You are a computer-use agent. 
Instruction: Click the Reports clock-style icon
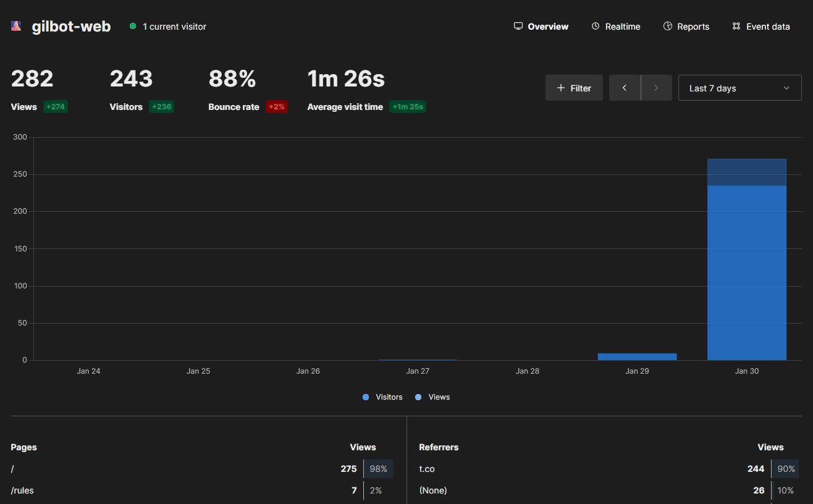click(x=667, y=26)
